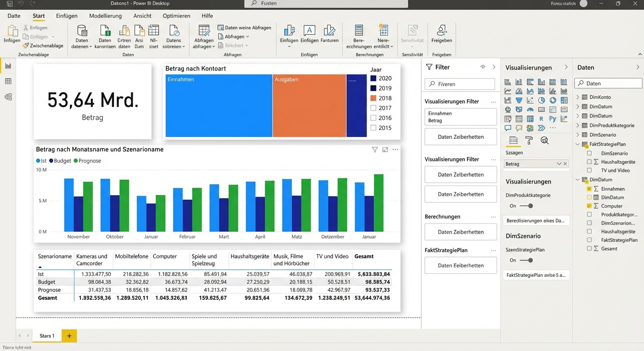644x351 pixels.
Task: Toggle the DimProduktkategorie On switch
Action: 530,206
